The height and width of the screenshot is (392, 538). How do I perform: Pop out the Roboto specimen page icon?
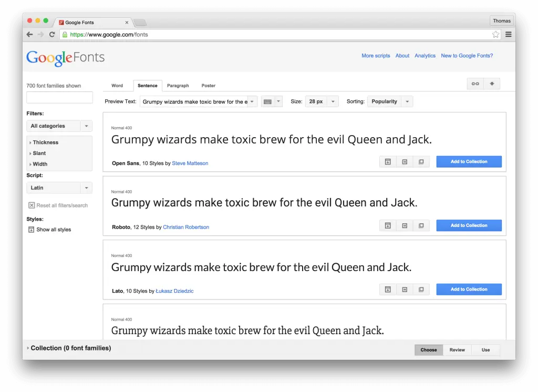coord(405,225)
